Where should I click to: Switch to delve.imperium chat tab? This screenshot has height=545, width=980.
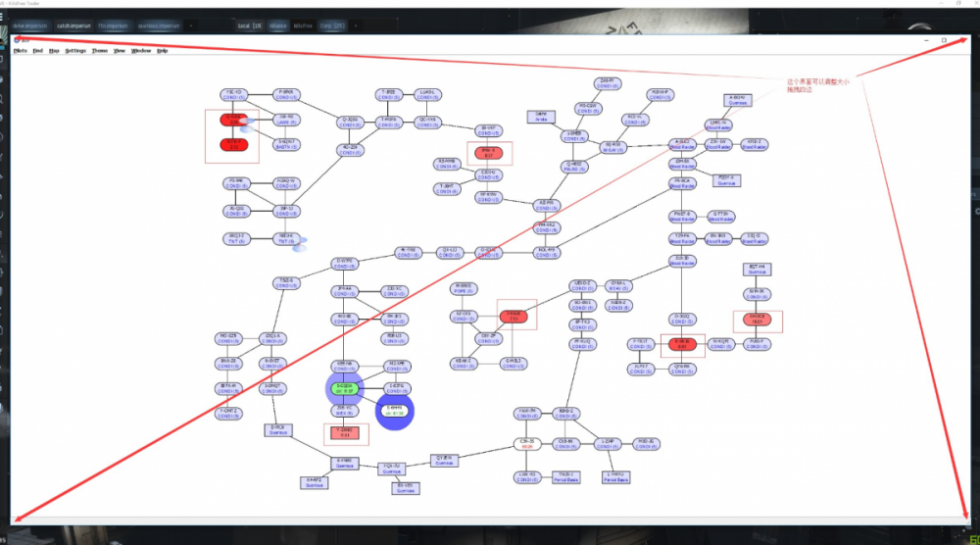click(x=30, y=24)
